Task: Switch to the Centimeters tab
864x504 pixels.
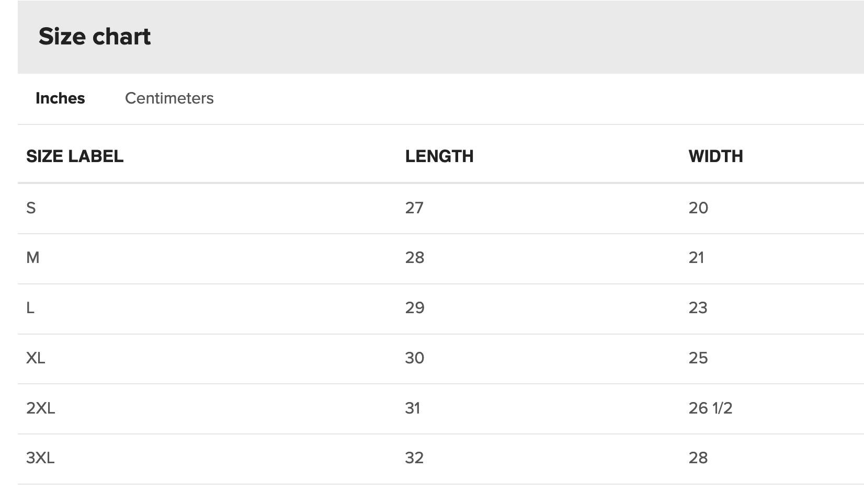Action: [169, 98]
